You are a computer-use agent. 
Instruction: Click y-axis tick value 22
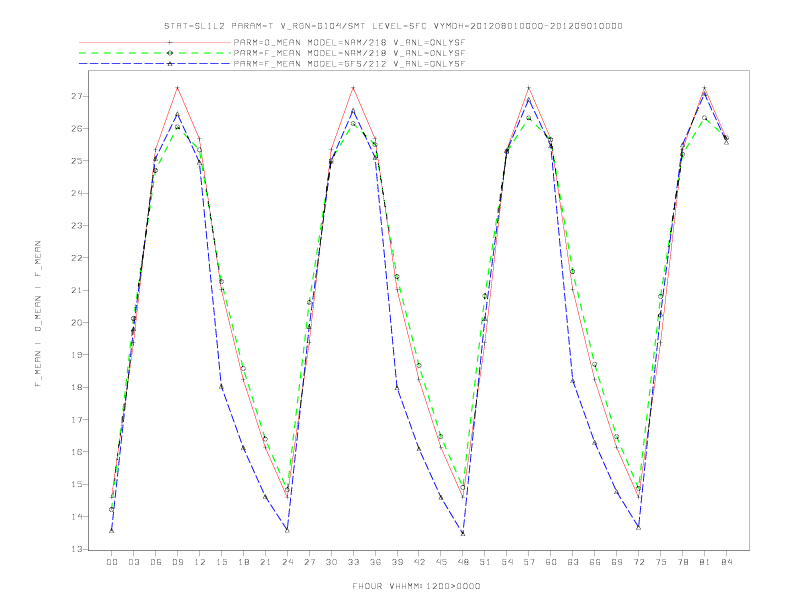coord(76,258)
